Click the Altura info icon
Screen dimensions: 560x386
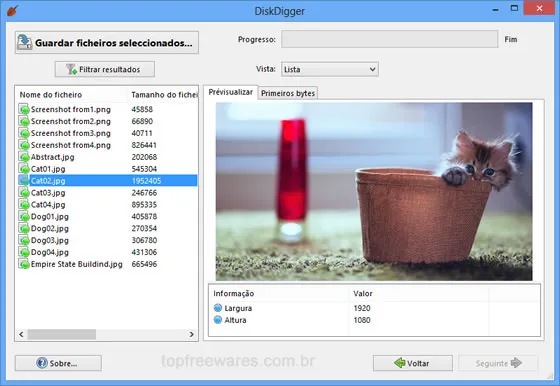(x=218, y=320)
